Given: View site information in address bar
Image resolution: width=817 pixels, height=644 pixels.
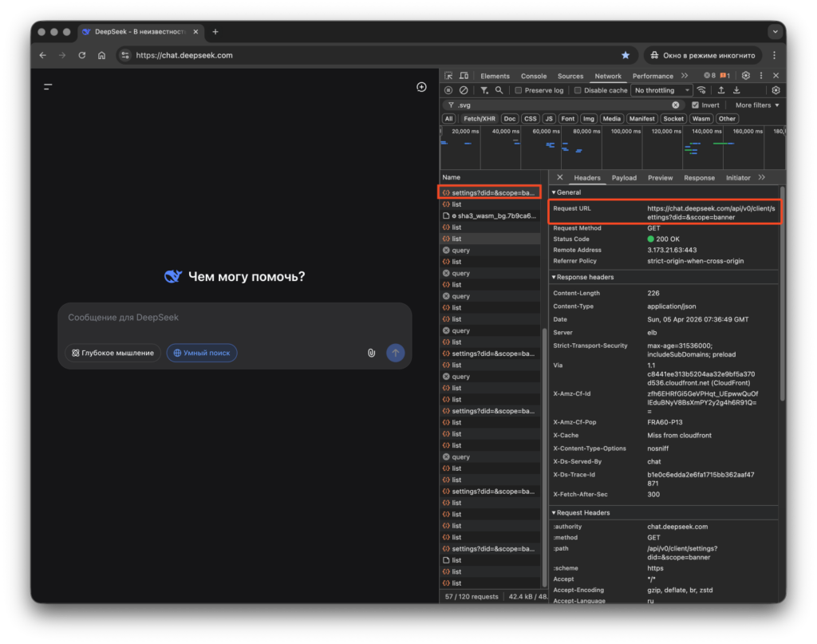Looking at the screenshot, I should point(125,55).
